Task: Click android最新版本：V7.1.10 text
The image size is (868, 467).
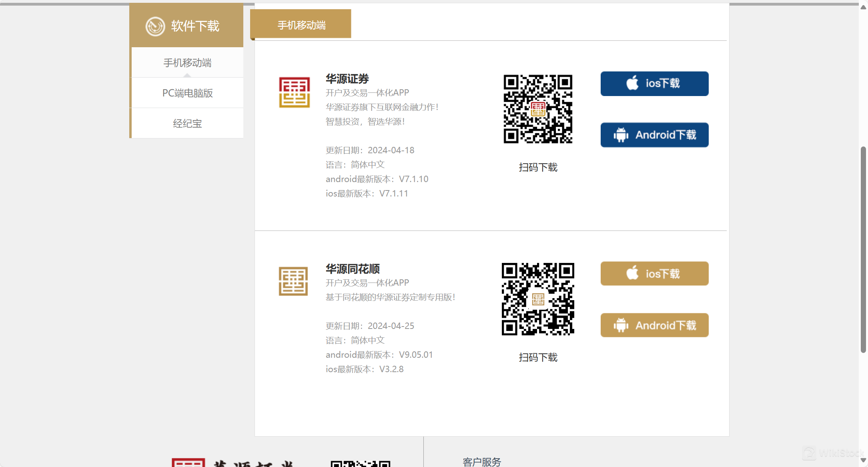Action: [x=377, y=179]
